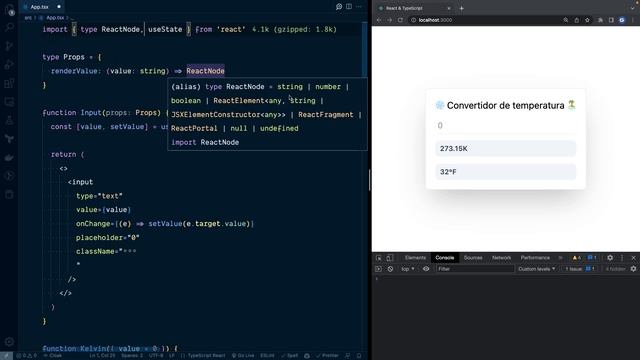The width and height of the screenshot is (640, 360).
Task: Show the DevTools console sidebar
Action: click(x=378, y=269)
